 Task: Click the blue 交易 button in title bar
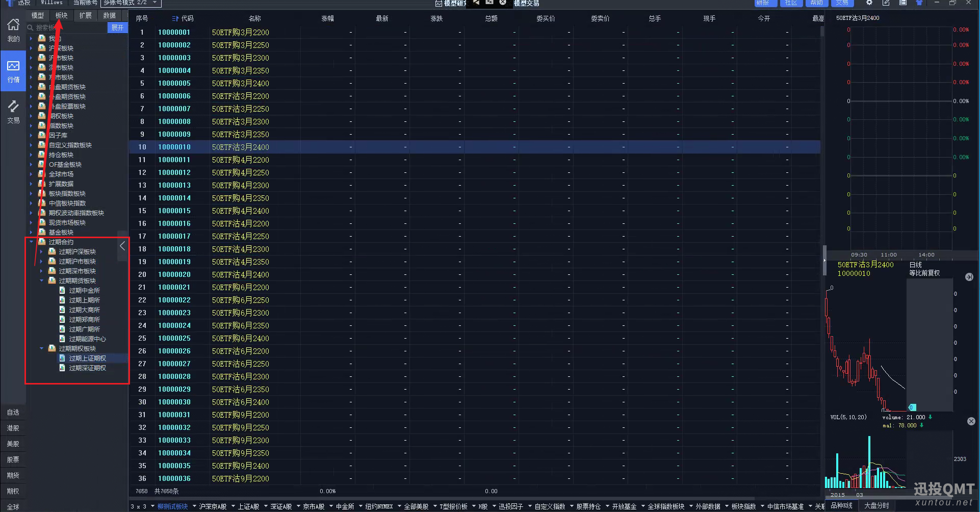842,3
